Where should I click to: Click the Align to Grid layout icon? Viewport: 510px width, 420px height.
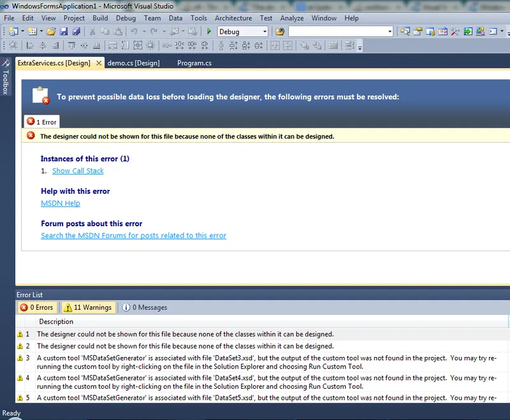coord(13,45)
